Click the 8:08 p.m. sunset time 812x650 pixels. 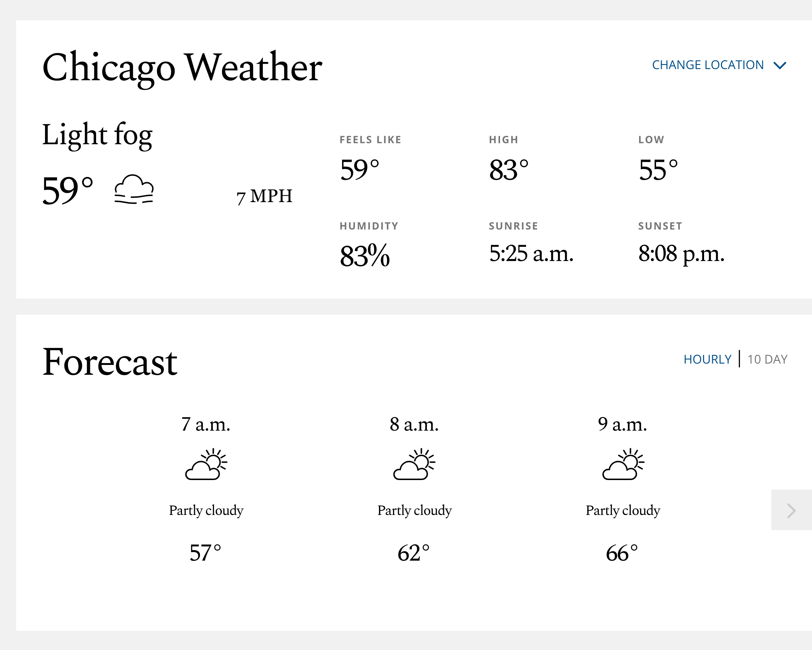click(x=681, y=254)
